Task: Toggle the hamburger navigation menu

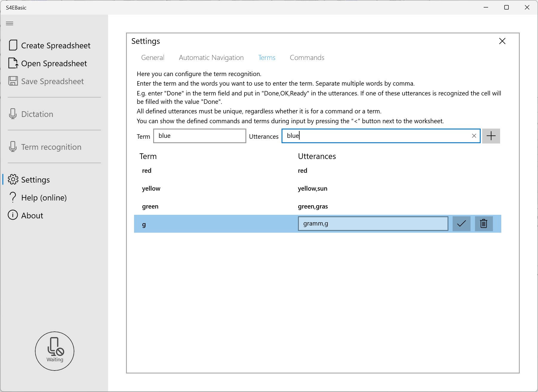Action: click(x=10, y=23)
